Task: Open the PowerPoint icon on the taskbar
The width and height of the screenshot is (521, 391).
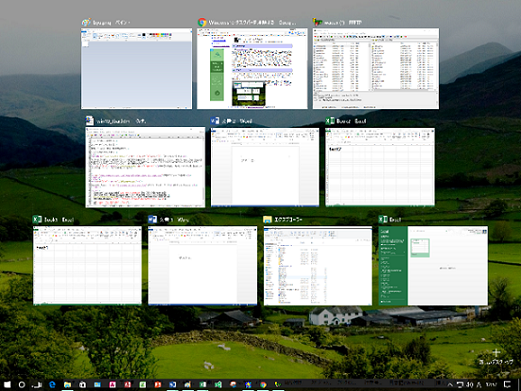Action: pos(158,385)
